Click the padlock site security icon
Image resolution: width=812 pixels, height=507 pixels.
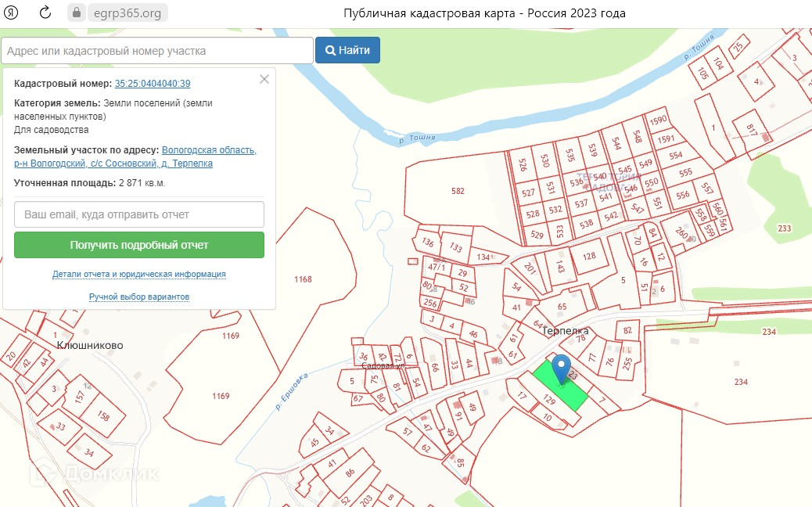point(76,13)
